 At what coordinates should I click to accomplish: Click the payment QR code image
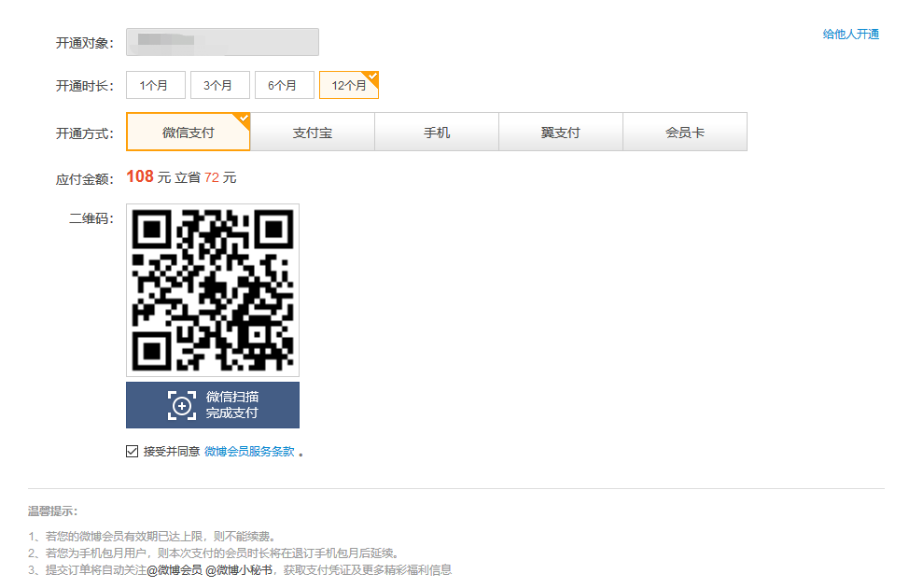[213, 290]
